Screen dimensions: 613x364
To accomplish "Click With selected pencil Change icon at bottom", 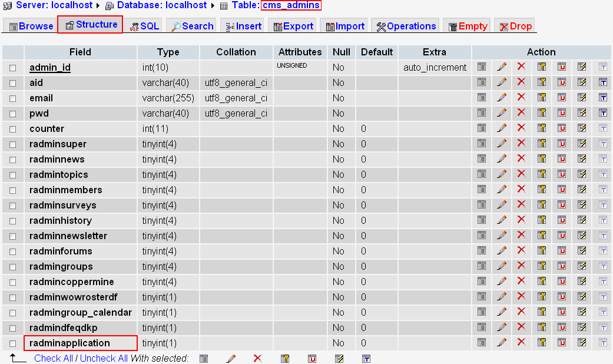I will click(x=231, y=358).
